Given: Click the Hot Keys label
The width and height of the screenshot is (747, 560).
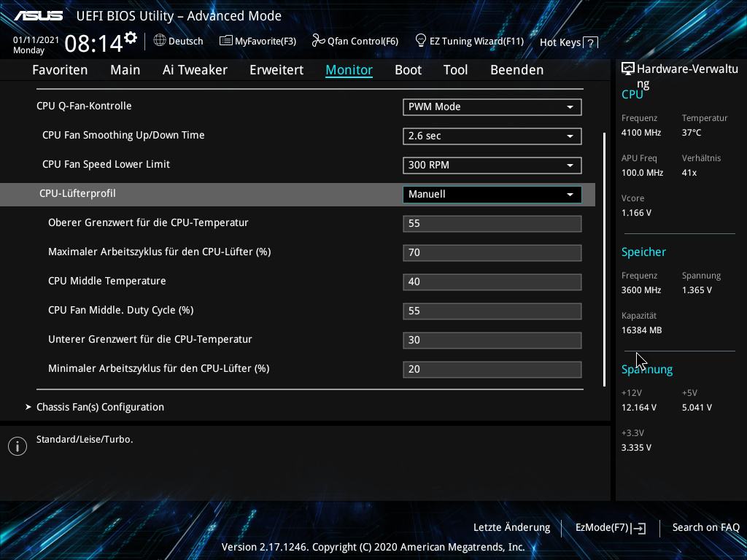Looking at the screenshot, I should point(560,43).
